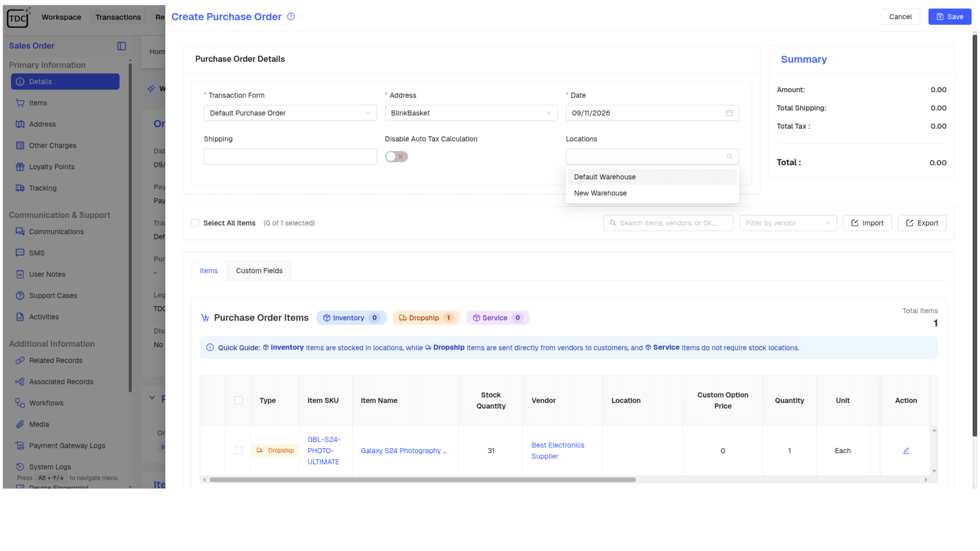This screenshot has width=980, height=551.
Task: Check the Galaxy S24 row checkbox
Action: click(238, 450)
